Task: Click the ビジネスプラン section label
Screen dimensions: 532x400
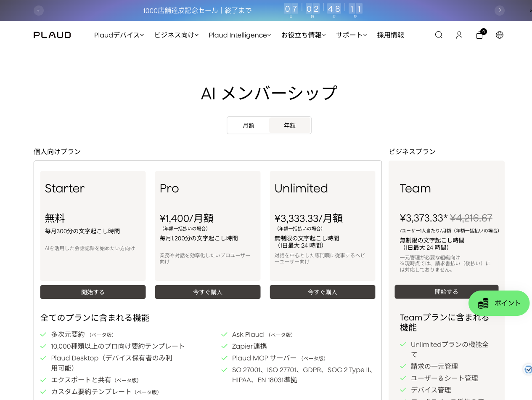Action: [x=412, y=152]
